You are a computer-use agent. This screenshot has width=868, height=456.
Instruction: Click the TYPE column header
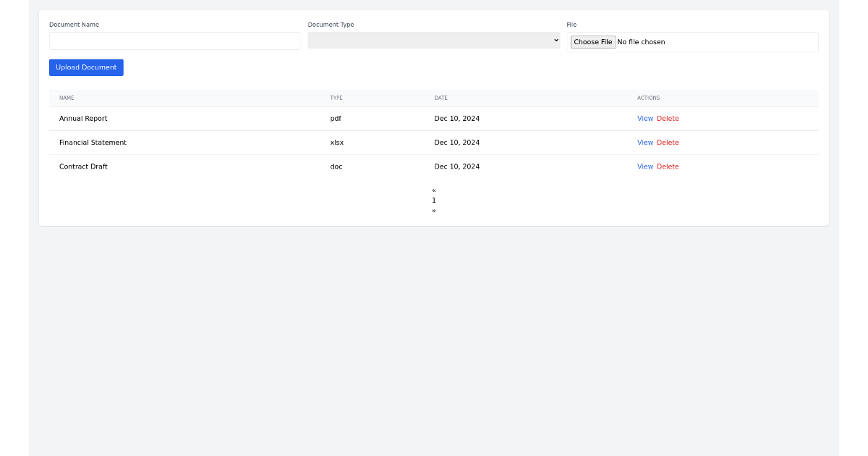tap(336, 98)
